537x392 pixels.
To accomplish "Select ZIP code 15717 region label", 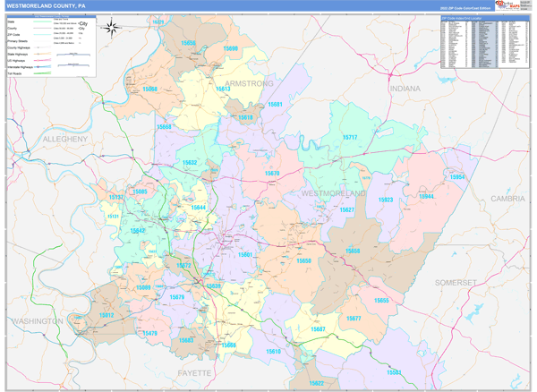I will 349,138.
